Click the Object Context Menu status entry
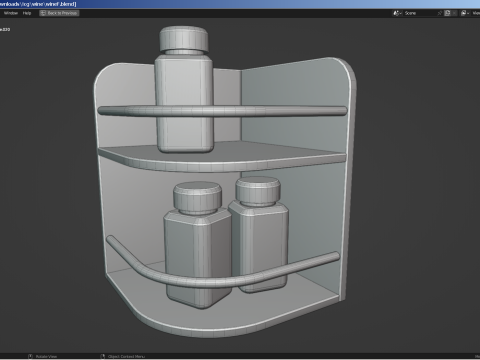This screenshot has width=480, height=360. 123,356
